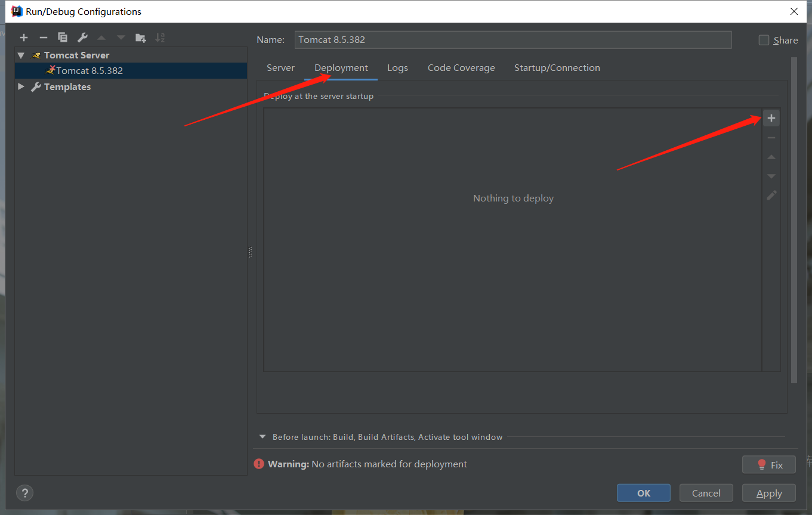Enable the Share checkbox
This screenshot has width=812, height=515.
pos(764,40)
